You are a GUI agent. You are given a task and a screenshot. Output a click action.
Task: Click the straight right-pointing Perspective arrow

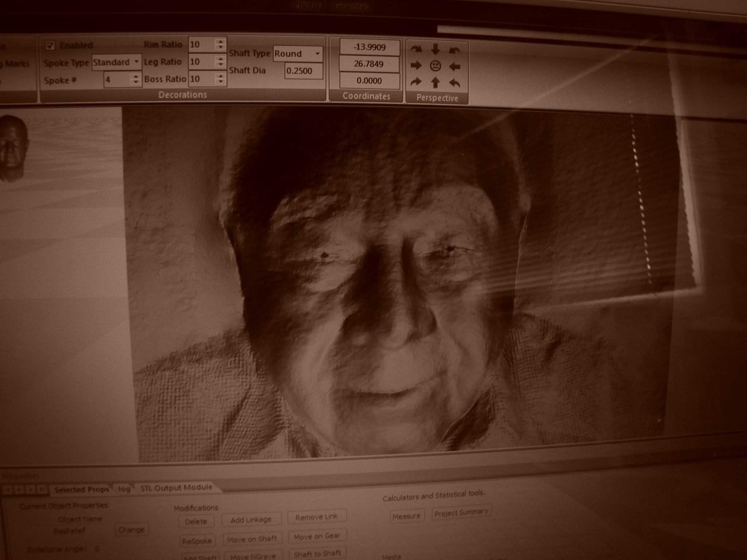coord(416,66)
